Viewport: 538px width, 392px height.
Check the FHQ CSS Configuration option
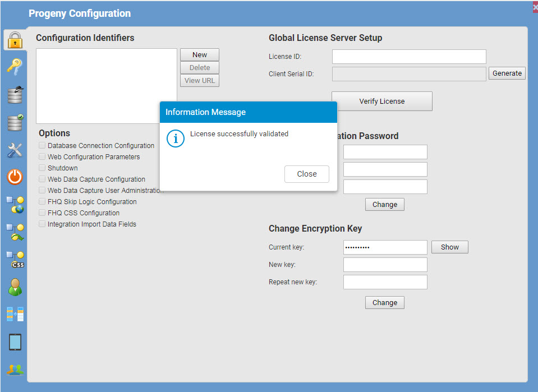(42, 213)
